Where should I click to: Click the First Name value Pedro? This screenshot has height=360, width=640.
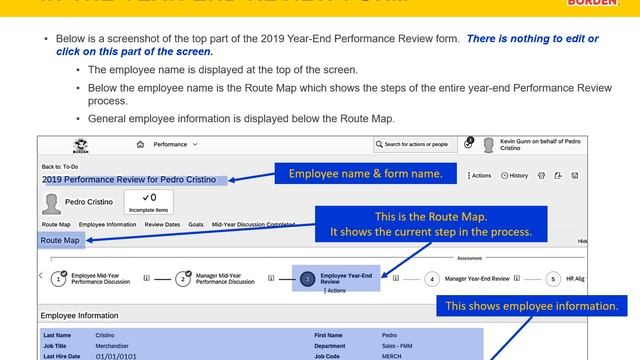389,335
